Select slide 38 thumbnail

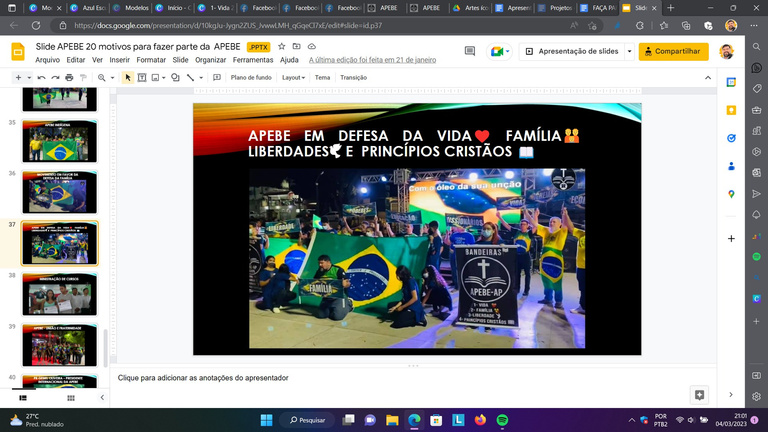click(x=59, y=294)
